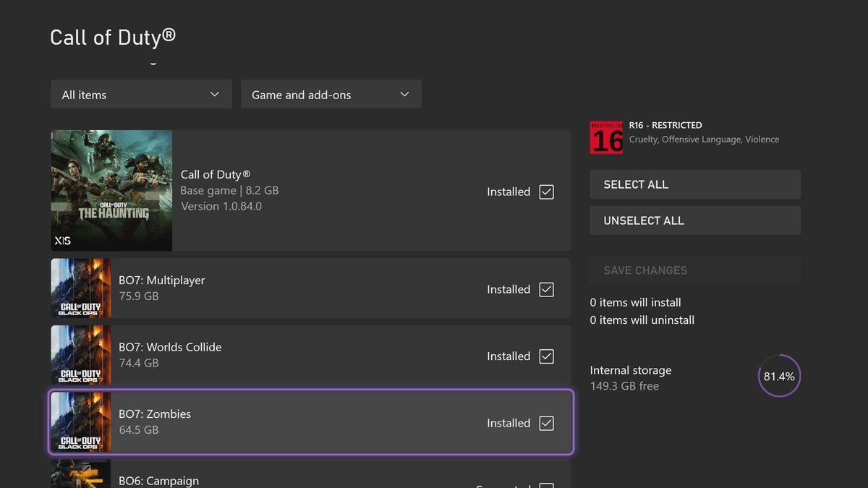Click the X|S badge on cover art
Image resolution: width=868 pixels, height=488 pixels.
(62, 240)
